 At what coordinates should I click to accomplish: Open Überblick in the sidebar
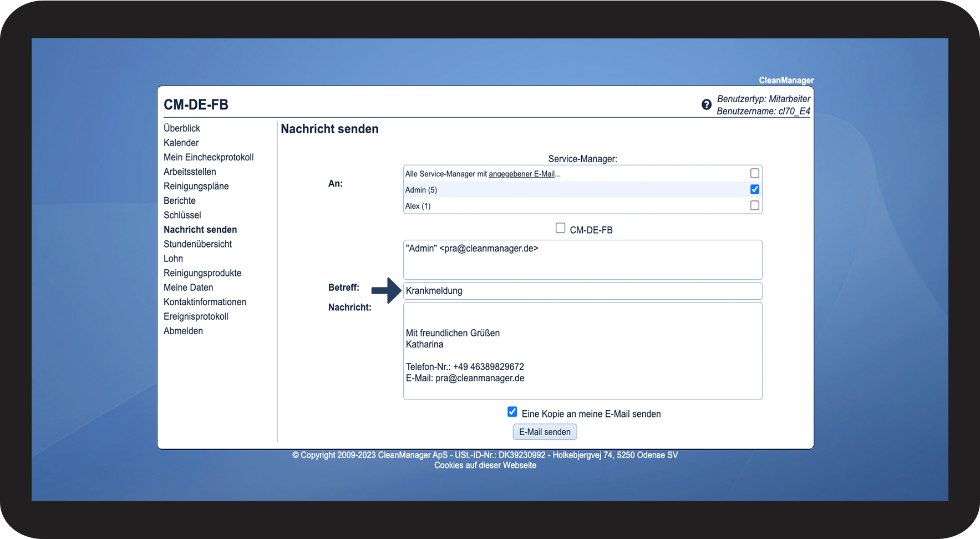pos(182,128)
